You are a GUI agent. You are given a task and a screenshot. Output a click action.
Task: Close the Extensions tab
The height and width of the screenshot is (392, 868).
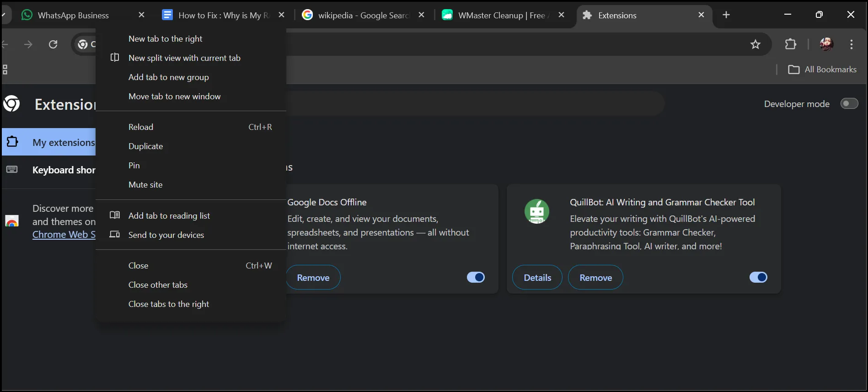702,15
